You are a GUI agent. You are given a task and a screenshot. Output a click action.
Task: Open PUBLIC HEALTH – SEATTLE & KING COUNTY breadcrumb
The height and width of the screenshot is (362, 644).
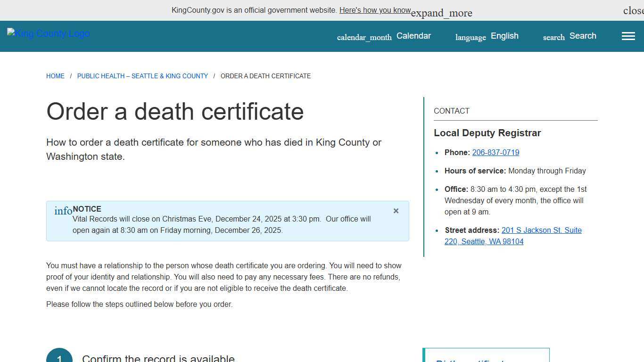pos(142,76)
